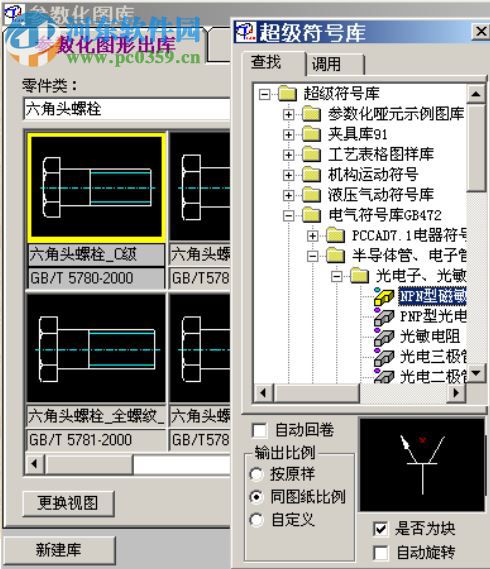Viewport: 490px width, 569px height.
Task: Select the PNP型光电 symbol icon
Action: 384,317
